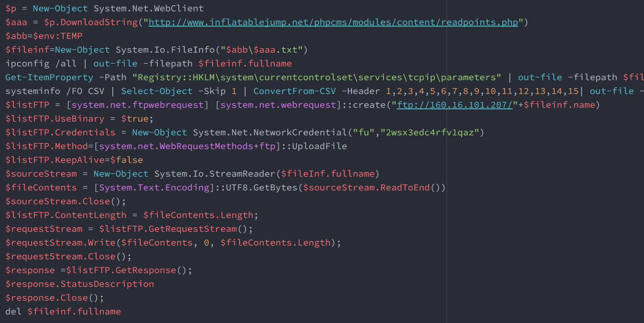Click System.Io.FileInfo constructor text

coord(165,50)
